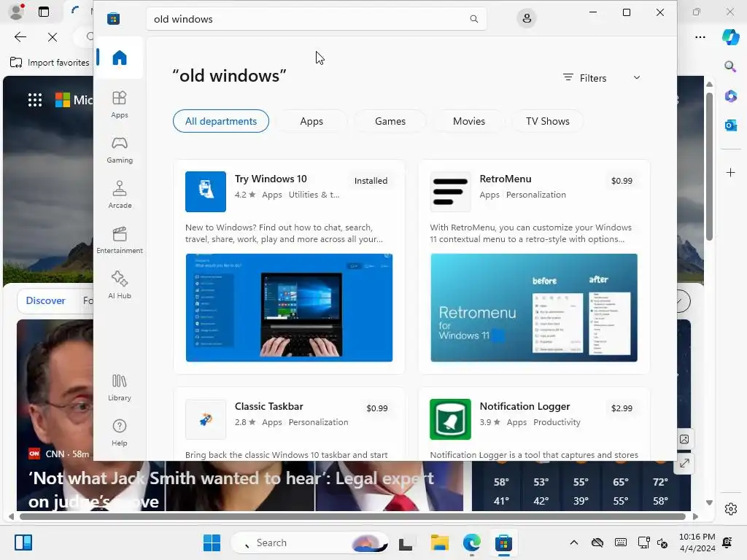Stop page loading in Edge
The height and width of the screenshot is (560, 747).
[53, 37]
